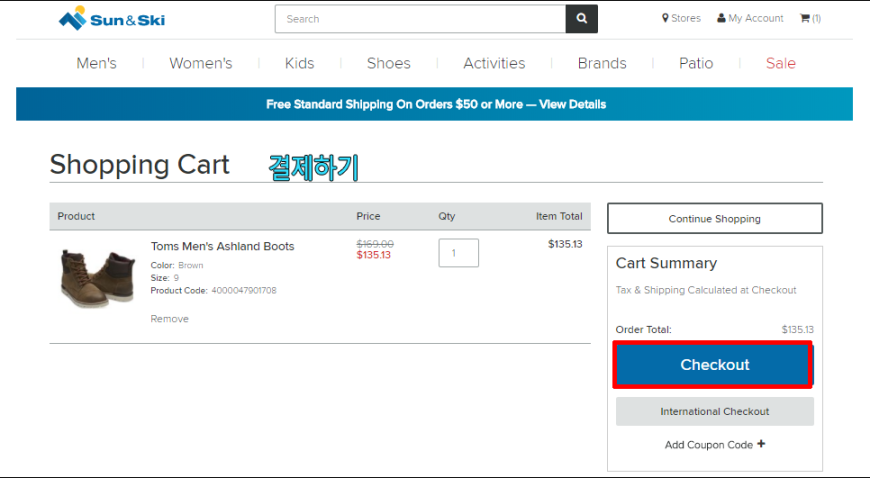Click the Product column header
Image resolution: width=870 pixels, height=478 pixels.
pos(76,216)
